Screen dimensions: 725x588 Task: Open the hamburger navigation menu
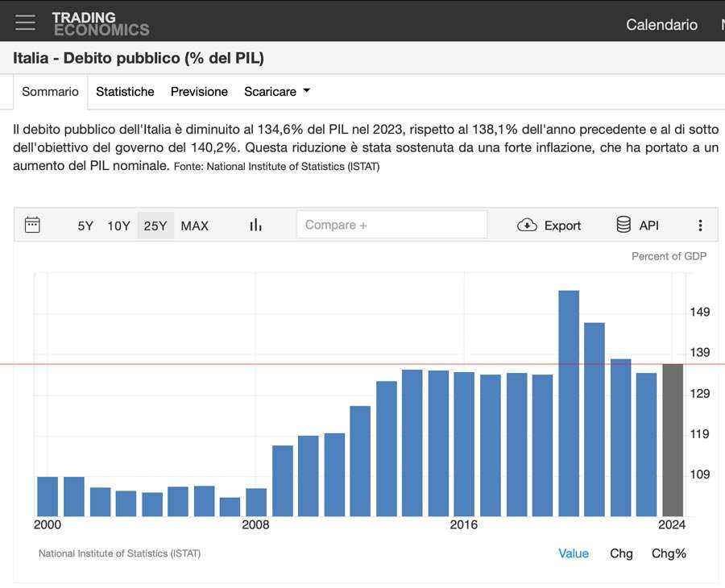pyautogui.click(x=25, y=23)
